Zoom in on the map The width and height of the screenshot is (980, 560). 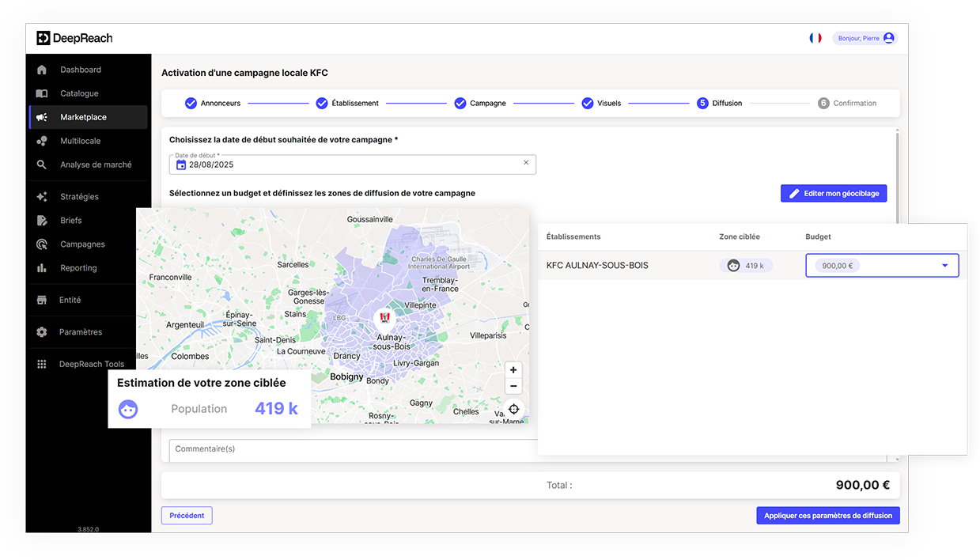tap(513, 370)
